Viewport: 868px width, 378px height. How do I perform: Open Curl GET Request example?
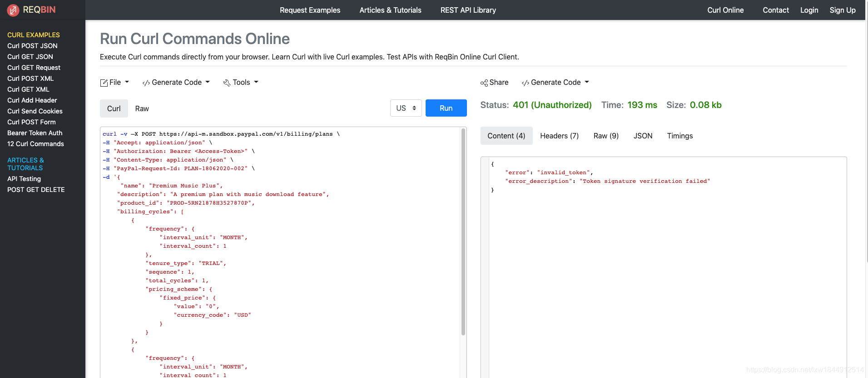[x=34, y=68]
